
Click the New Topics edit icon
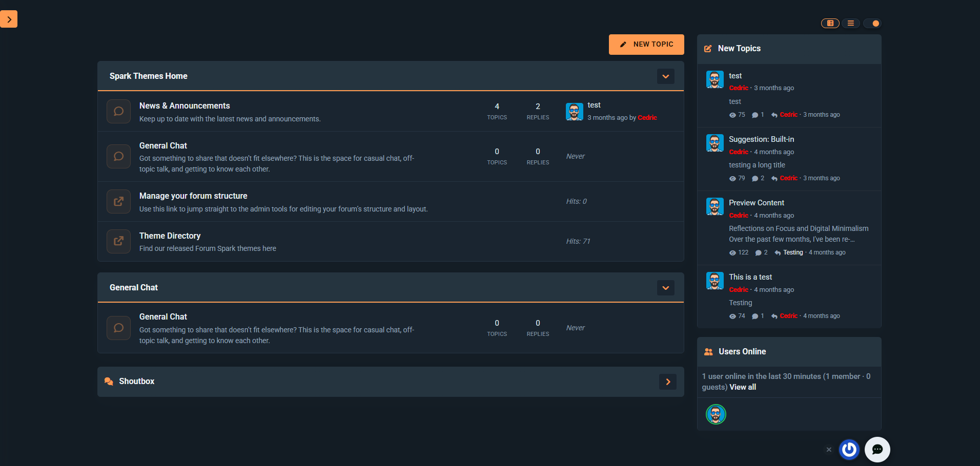pos(708,49)
